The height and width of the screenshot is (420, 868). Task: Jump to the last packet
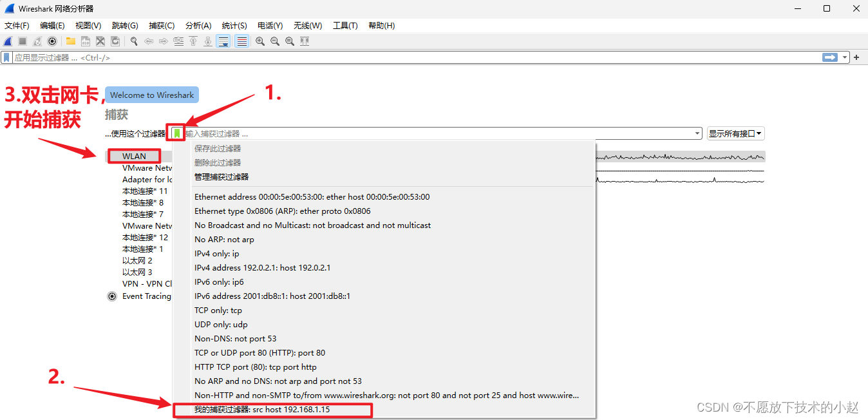pyautogui.click(x=208, y=41)
